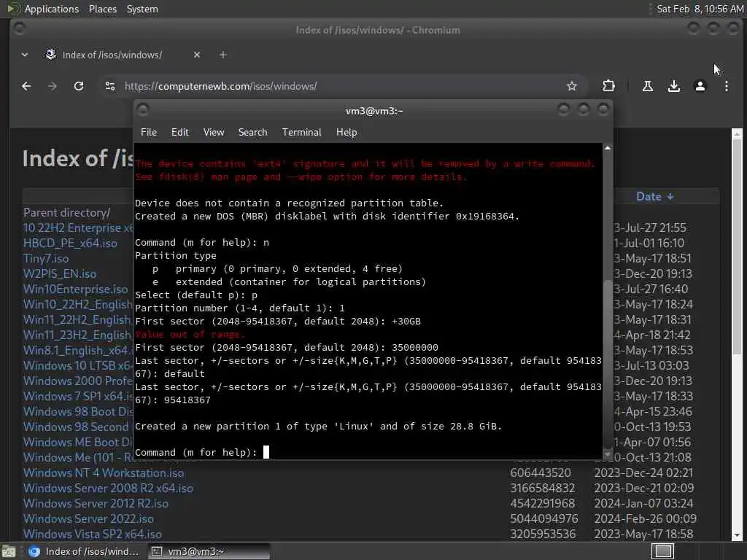Image resolution: width=747 pixels, height=560 pixels.
Task: Click the Chromium page scrollbar thumb
Action: click(x=737, y=246)
